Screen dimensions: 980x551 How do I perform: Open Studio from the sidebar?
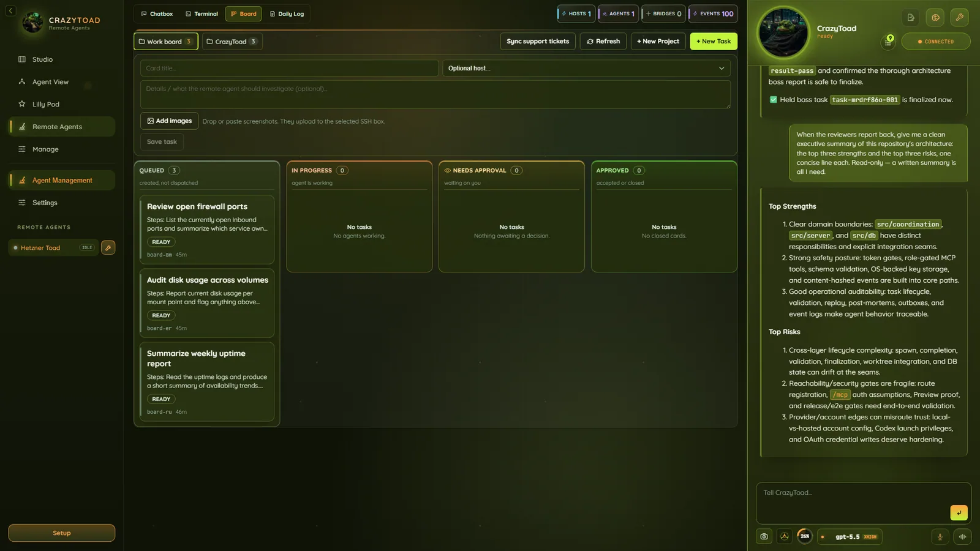point(61,59)
